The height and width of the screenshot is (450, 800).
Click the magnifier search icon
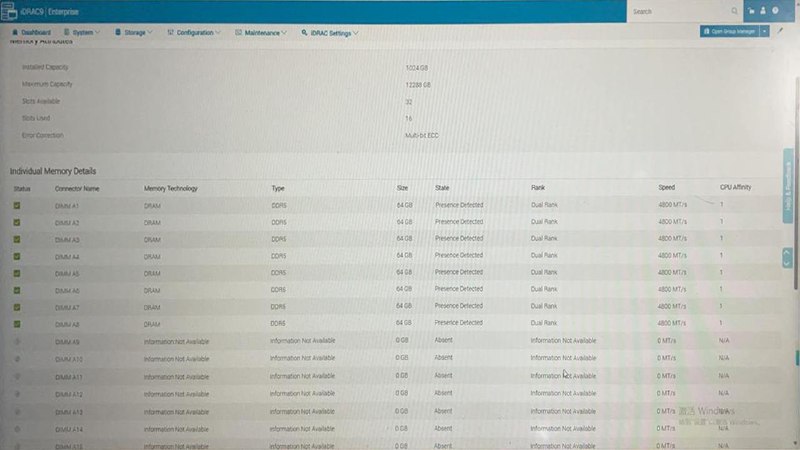tap(734, 11)
